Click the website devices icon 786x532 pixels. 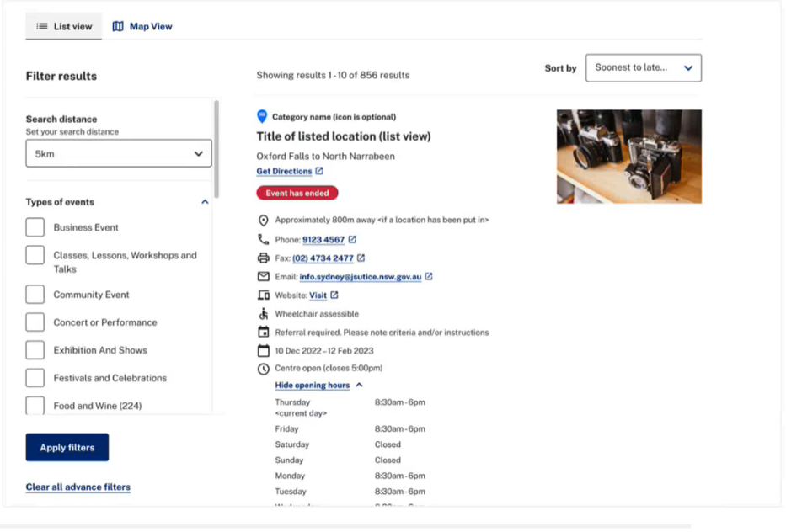click(x=263, y=295)
